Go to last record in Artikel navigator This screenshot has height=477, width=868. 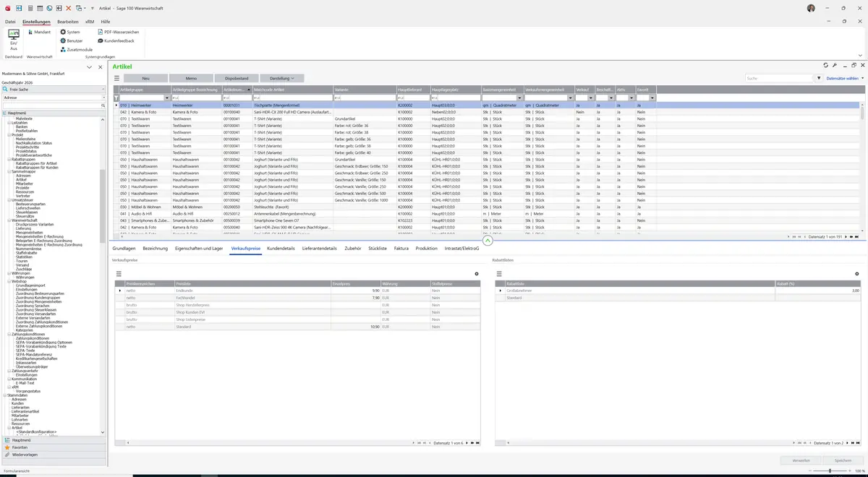tap(856, 236)
